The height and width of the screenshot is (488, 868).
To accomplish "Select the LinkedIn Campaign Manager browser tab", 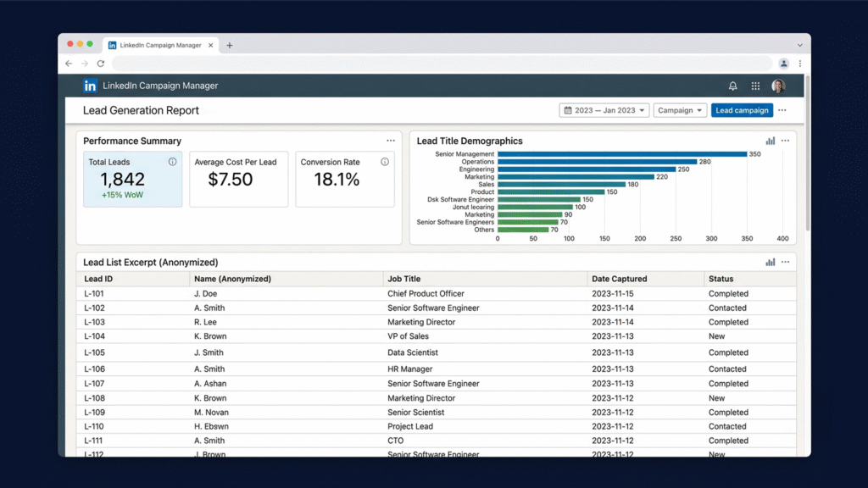I will coord(160,46).
